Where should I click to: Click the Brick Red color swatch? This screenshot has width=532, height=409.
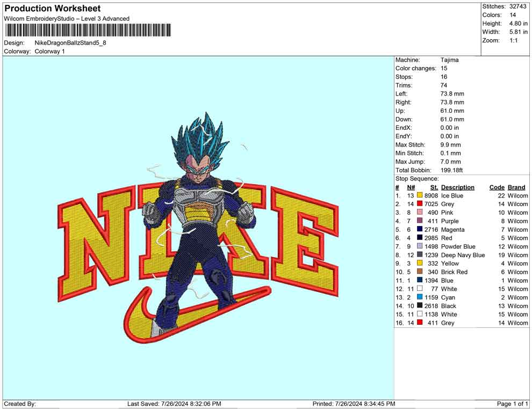click(x=420, y=272)
